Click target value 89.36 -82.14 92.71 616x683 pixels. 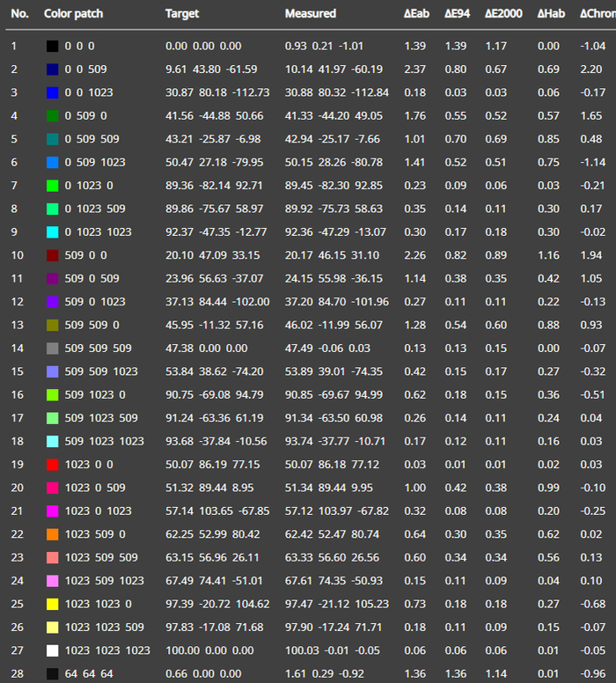coord(214,186)
